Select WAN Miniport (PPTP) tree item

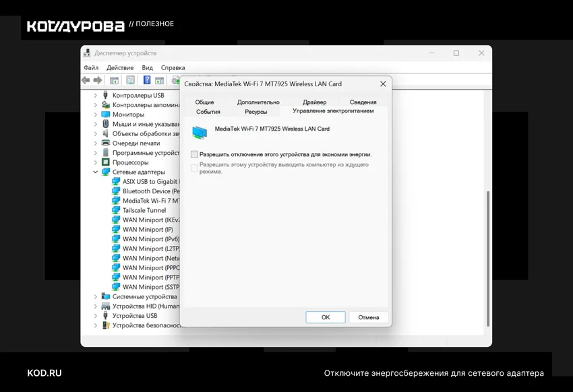(151, 277)
